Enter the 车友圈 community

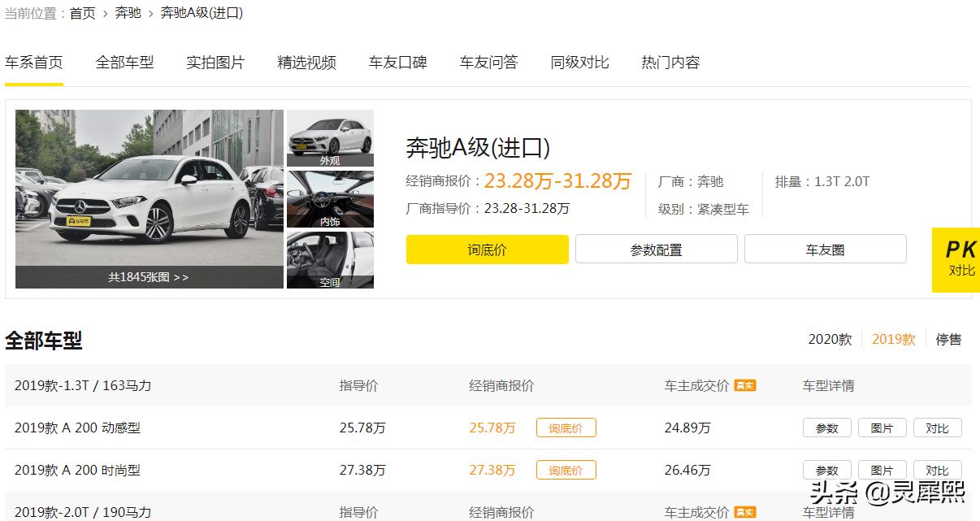click(825, 250)
